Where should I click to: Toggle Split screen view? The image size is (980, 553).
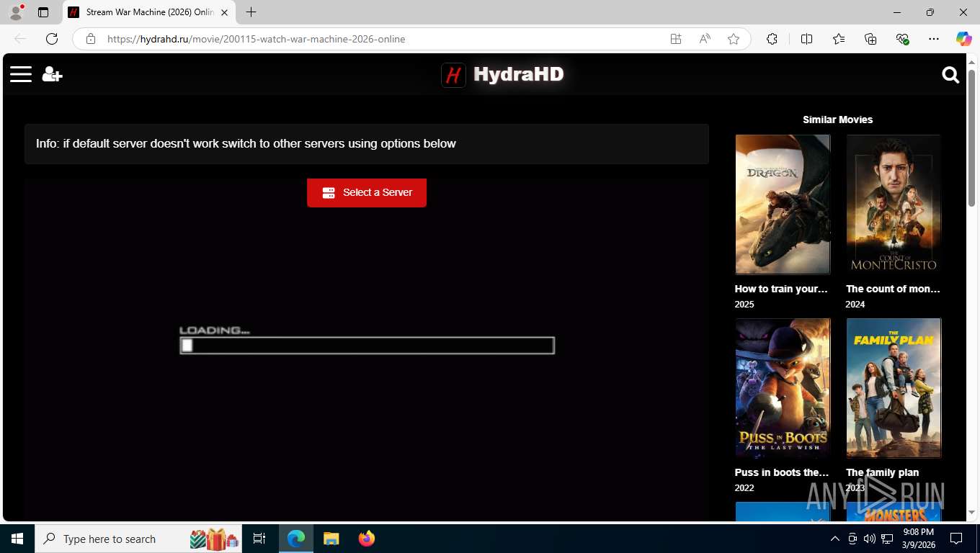pyautogui.click(x=806, y=39)
